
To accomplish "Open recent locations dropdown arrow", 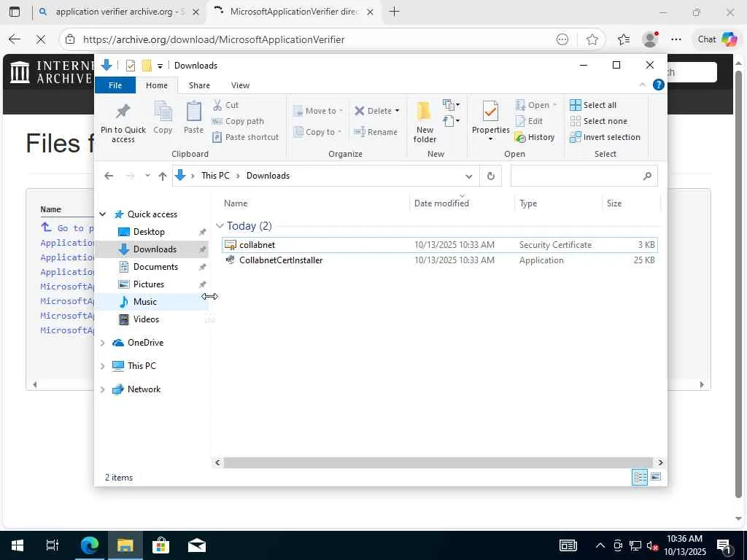I will tap(147, 176).
